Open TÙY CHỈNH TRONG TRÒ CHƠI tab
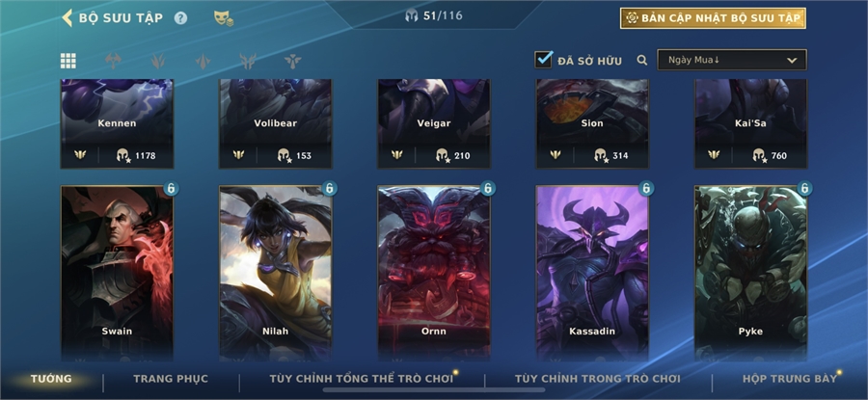Screen dimensions: 868x400 coord(597,379)
